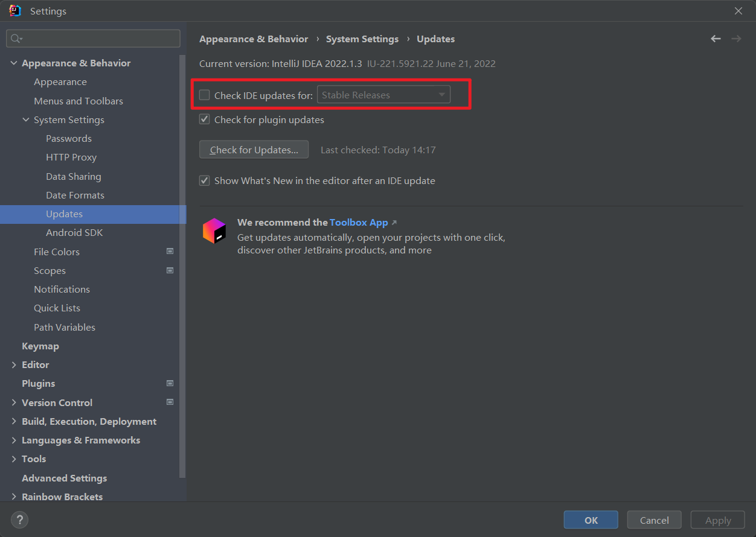Click the project-level icon next to Version Control
This screenshot has width=756, height=537.
pos(170,402)
